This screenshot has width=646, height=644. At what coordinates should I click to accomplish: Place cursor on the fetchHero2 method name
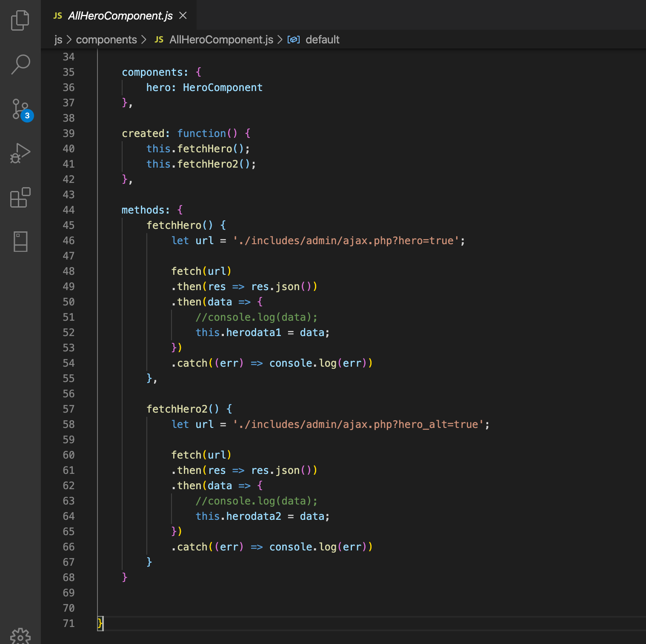[x=177, y=409]
